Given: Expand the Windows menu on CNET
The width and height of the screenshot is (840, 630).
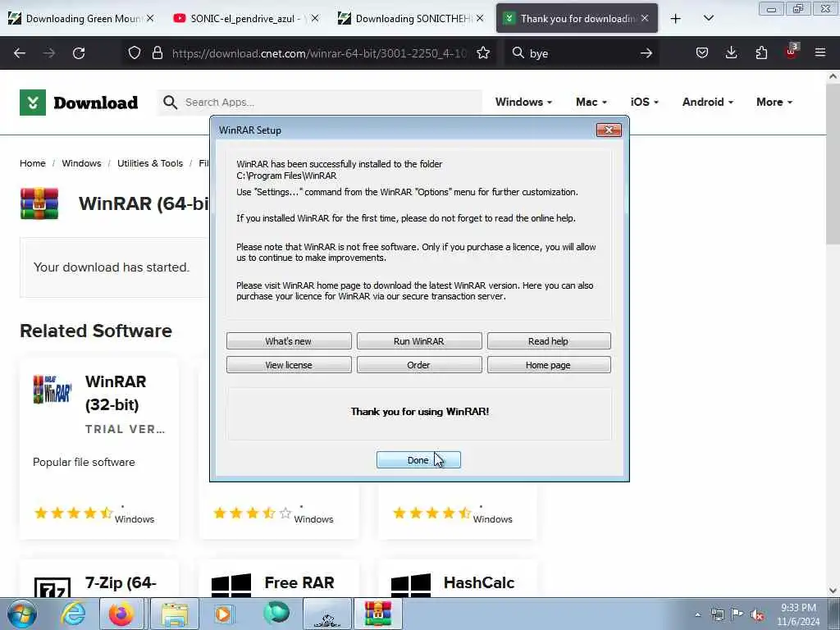Looking at the screenshot, I should tap(523, 102).
